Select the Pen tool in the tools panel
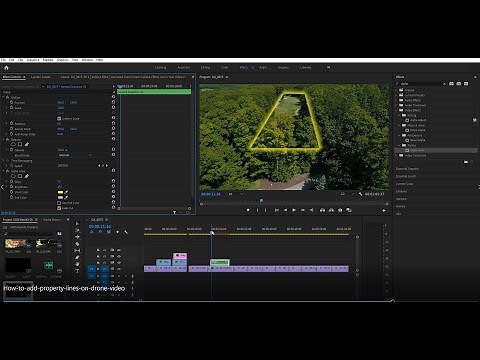The height and width of the screenshot is (360, 480). click(x=77, y=257)
